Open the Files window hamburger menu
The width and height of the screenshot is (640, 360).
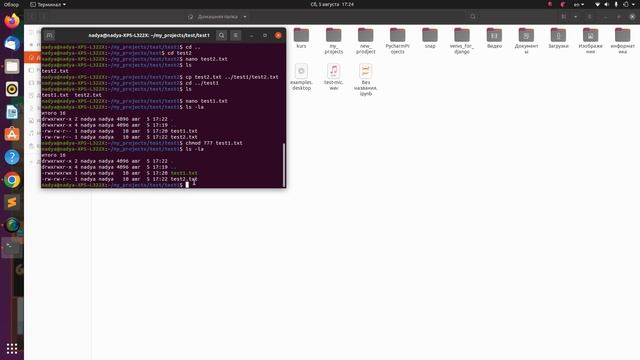[590, 17]
